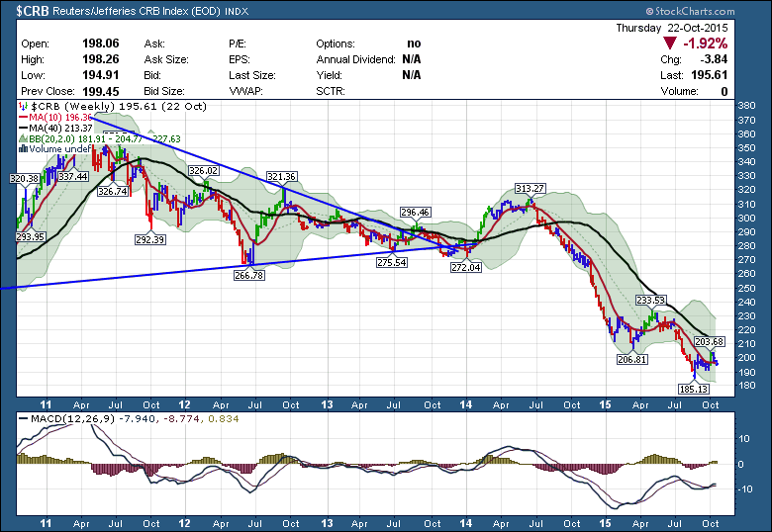The height and width of the screenshot is (532, 772).
Task: Select the 296.46 price label
Action: 415,212
